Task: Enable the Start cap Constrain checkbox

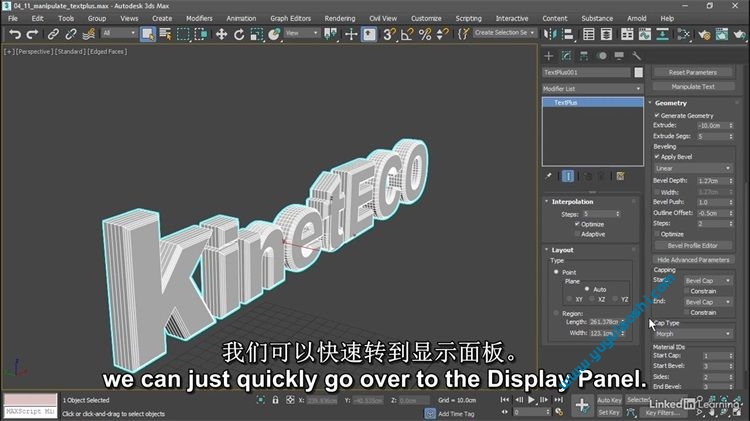Action: tap(687, 291)
